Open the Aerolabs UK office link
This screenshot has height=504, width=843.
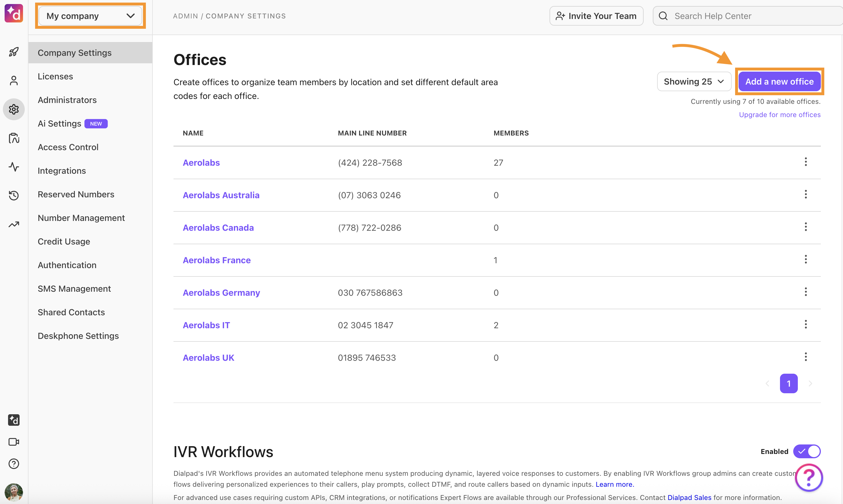click(x=209, y=358)
